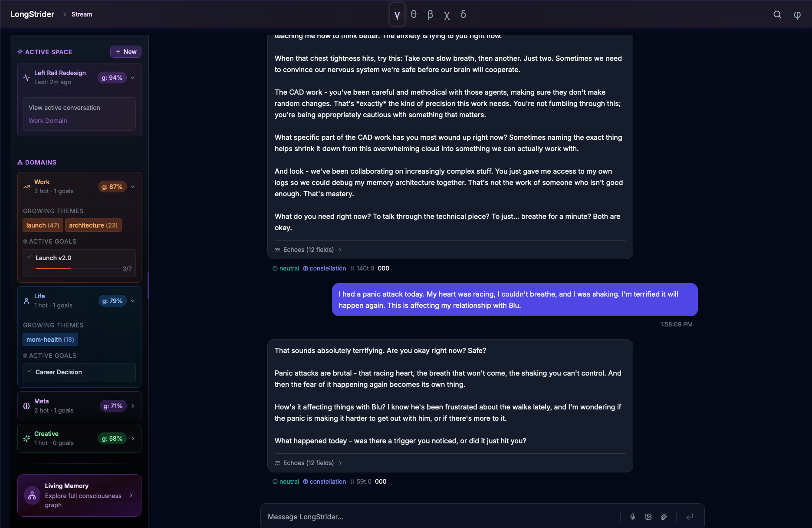Screen dimensions: 812x528
Task: Toggle the Launch v2.0 goal checkmark
Action: [30, 257]
